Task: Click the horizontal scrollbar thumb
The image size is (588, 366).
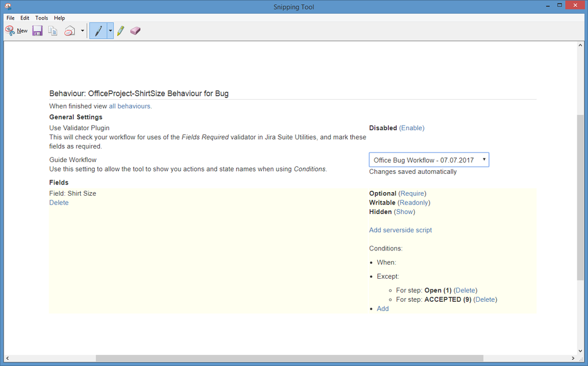Action: pos(290,358)
